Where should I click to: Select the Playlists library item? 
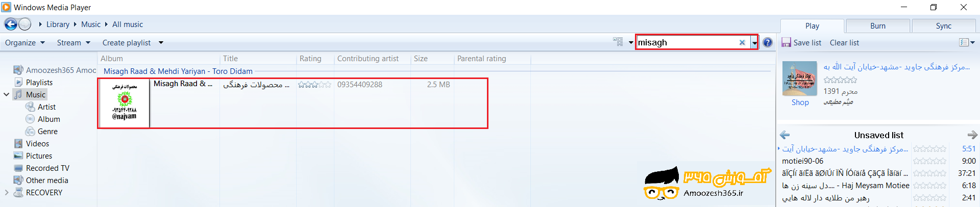click(39, 83)
